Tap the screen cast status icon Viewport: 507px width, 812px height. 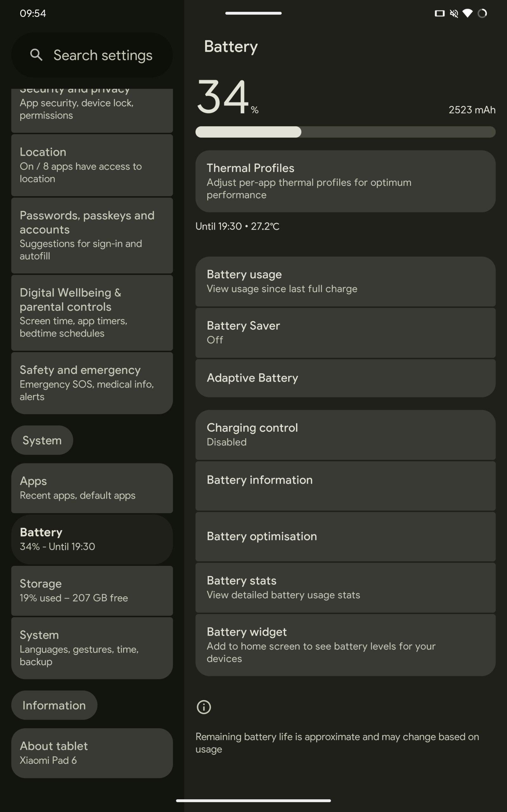[x=439, y=13]
